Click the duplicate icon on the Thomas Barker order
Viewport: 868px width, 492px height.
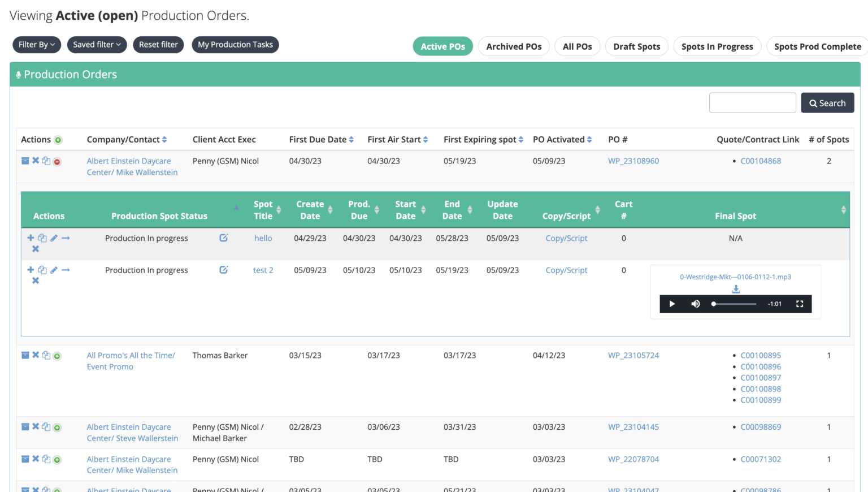(46, 356)
